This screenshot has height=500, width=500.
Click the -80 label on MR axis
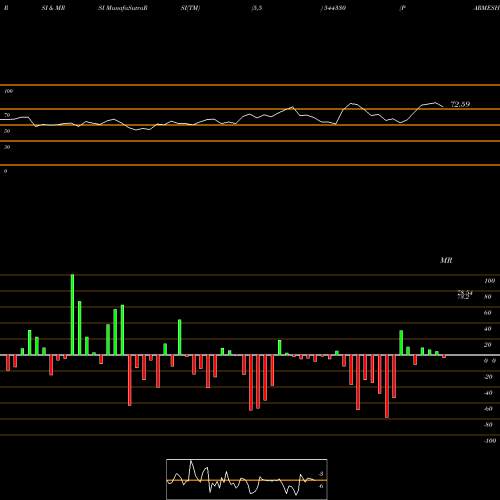pyautogui.click(x=488, y=425)
